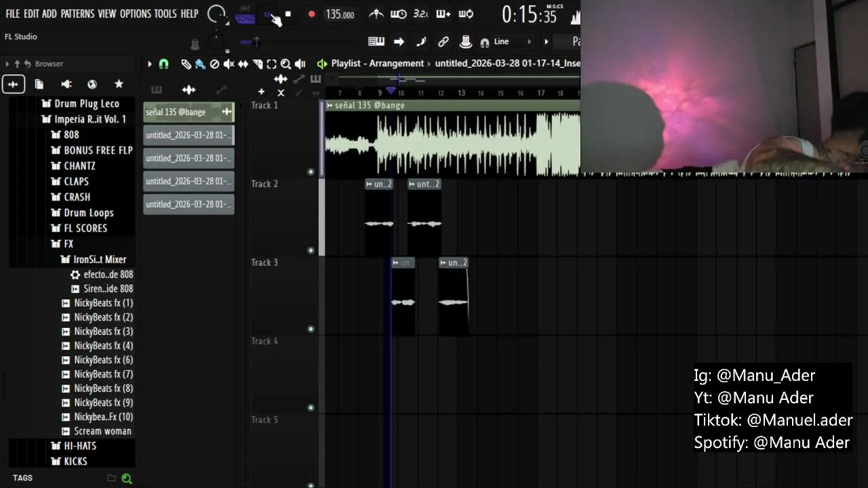Pause playback with the play/pause button
This screenshot has width=868, height=488.
(x=269, y=14)
